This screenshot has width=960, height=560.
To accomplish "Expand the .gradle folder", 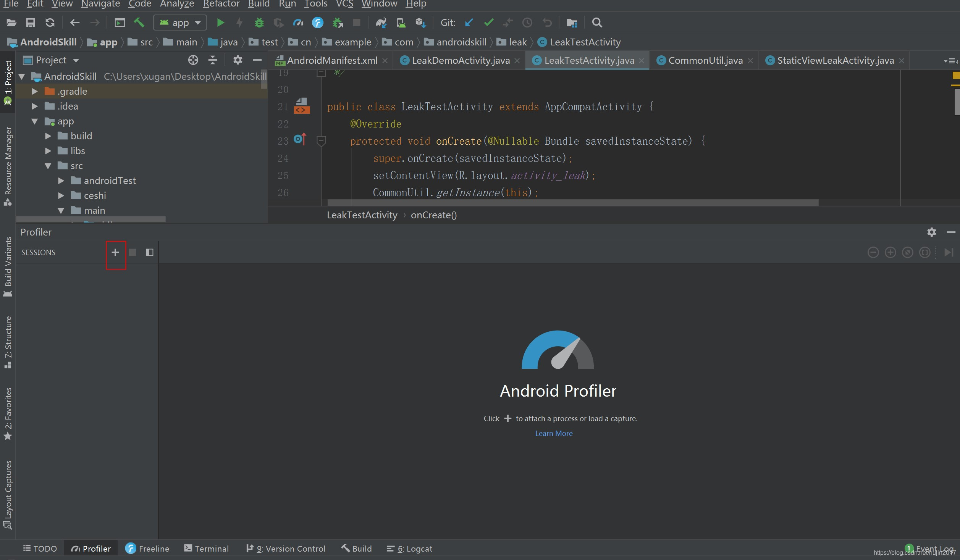I will pos(35,91).
